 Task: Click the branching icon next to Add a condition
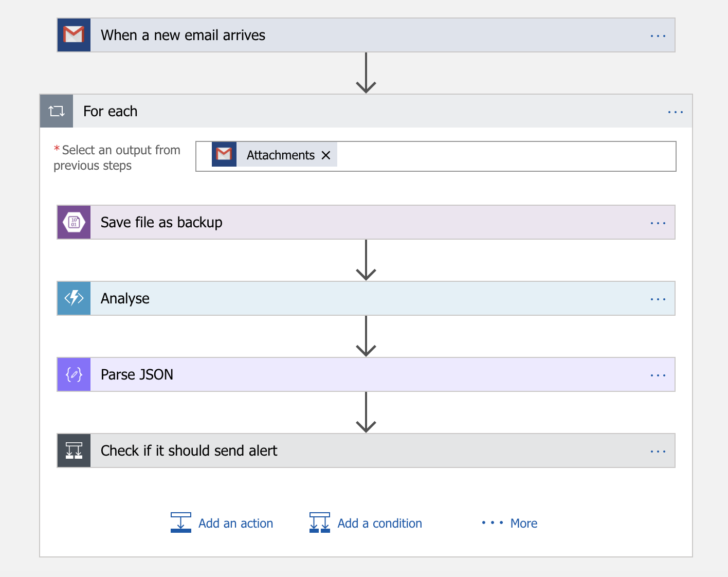[x=319, y=522]
